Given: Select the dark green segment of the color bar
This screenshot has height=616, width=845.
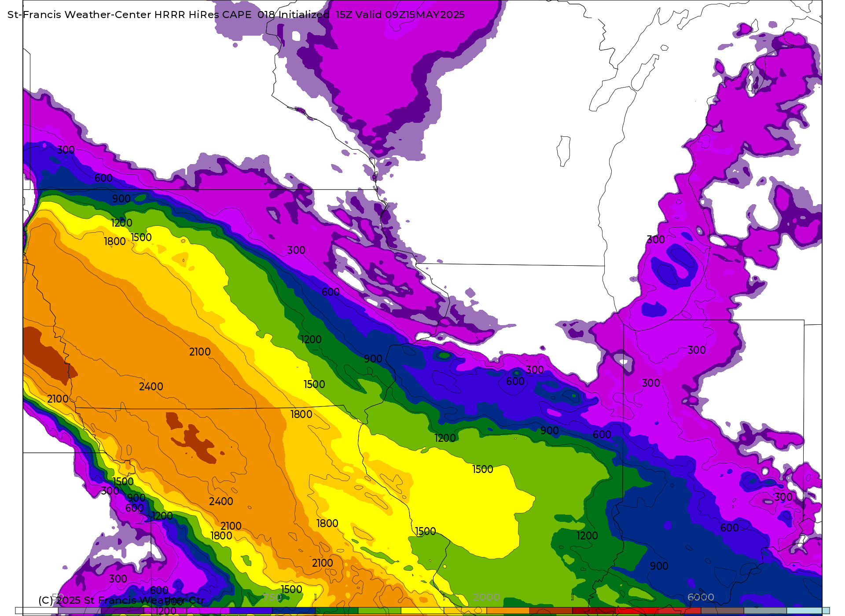Looking at the screenshot, I should [337, 611].
